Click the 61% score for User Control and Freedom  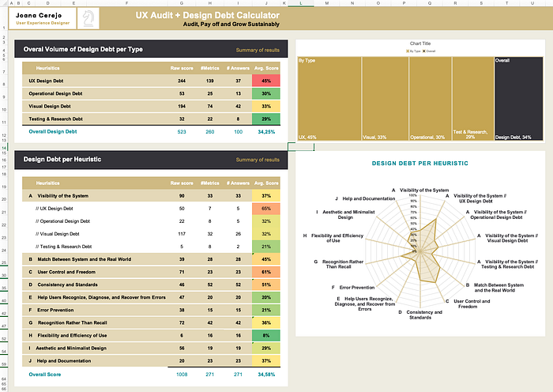266,272
